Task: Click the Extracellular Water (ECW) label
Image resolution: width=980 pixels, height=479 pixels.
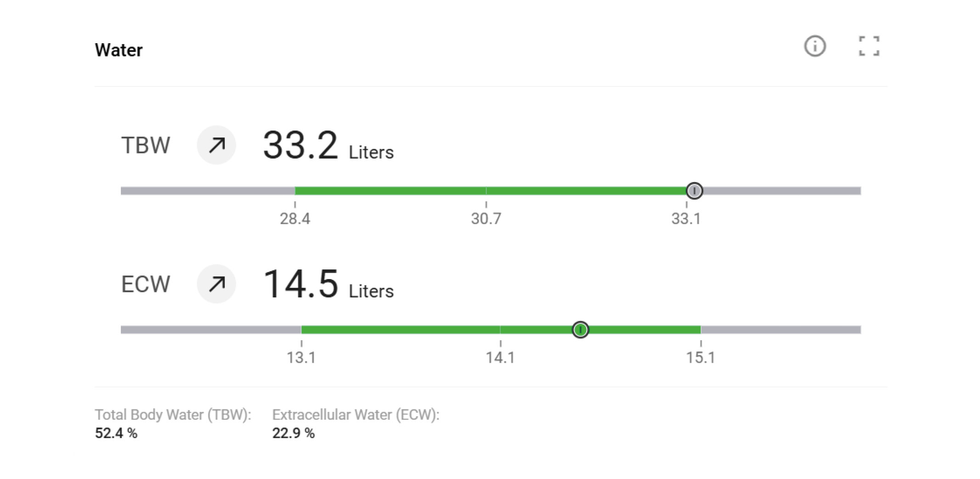Action: pos(356,415)
